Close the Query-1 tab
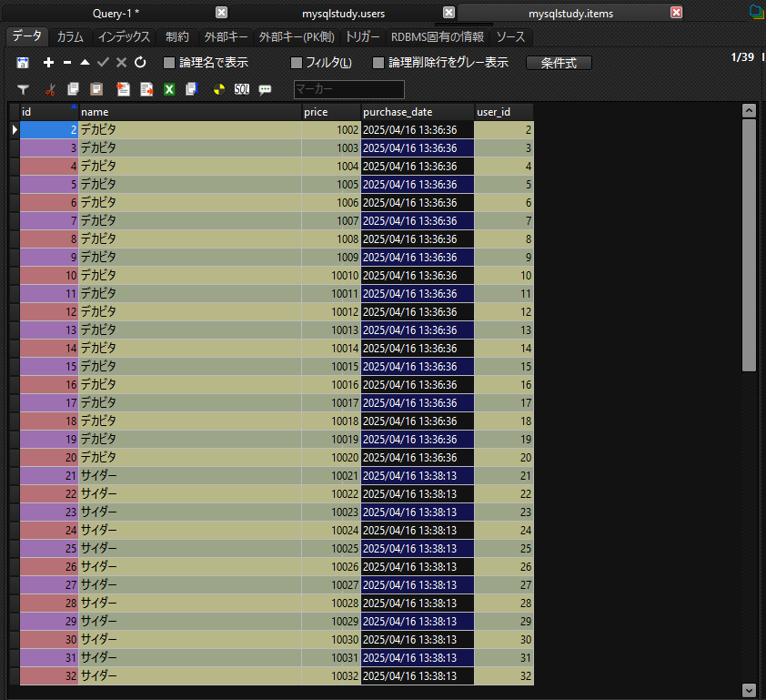Viewport: 766px width, 700px height. pyautogui.click(x=221, y=12)
